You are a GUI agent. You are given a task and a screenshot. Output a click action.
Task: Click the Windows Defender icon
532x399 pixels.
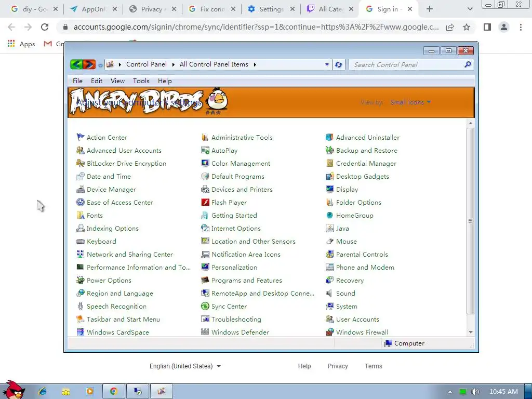(205, 332)
